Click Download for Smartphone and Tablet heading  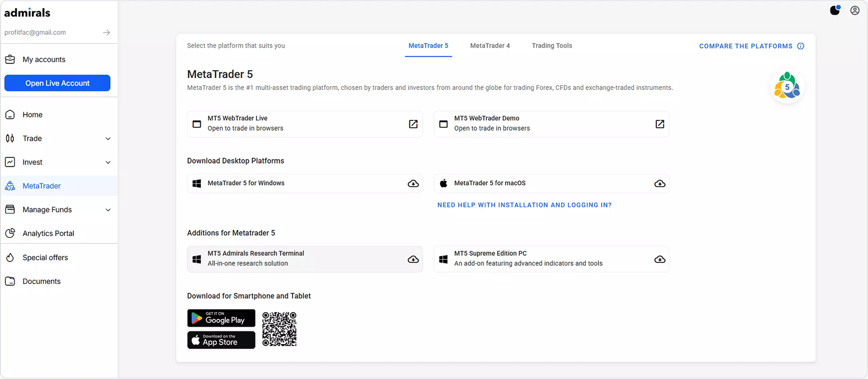249,296
